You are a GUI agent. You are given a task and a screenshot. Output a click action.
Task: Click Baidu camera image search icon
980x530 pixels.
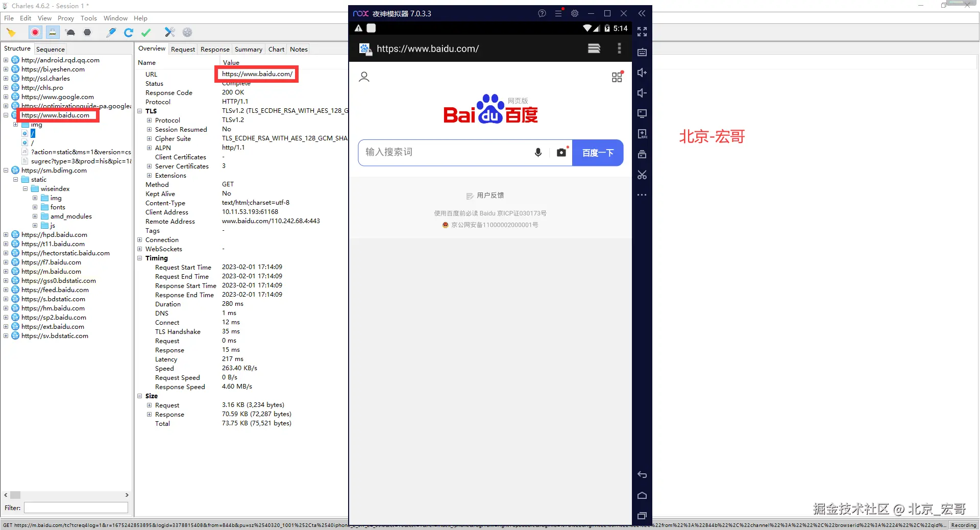point(561,152)
